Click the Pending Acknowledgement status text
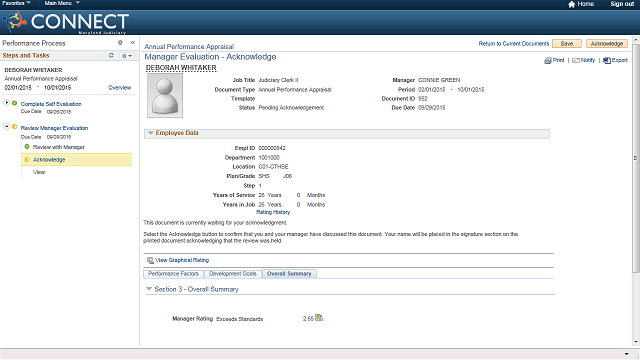 coord(291,108)
